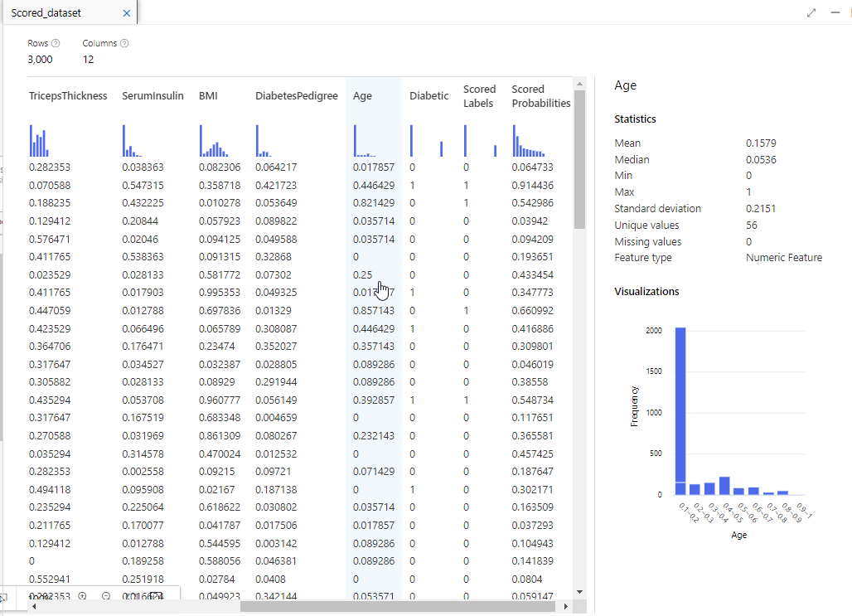This screenshot has height=616, width=852.
Task: Click the horizontal scrollbar right arrow
Action: tap(566, 607)
